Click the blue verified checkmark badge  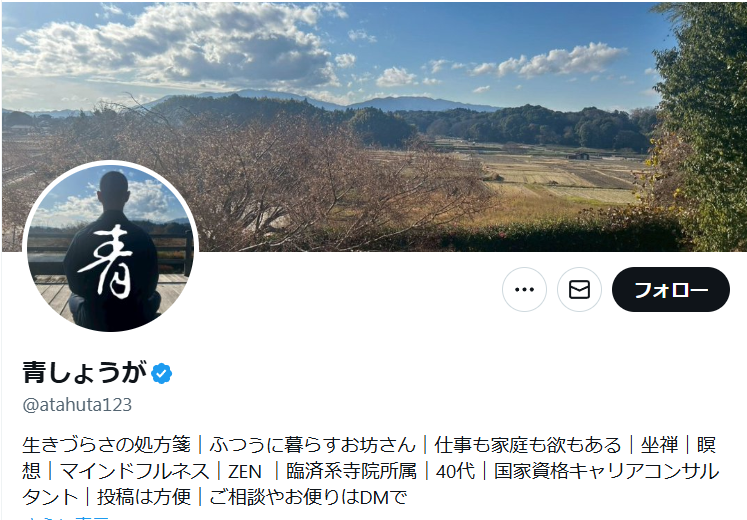(162, 373)
